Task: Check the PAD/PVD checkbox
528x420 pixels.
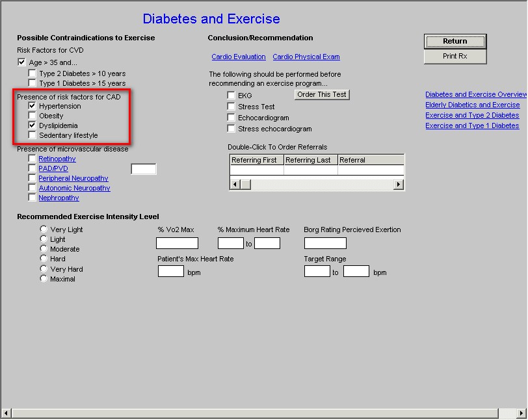Action: tap(32, 168)
